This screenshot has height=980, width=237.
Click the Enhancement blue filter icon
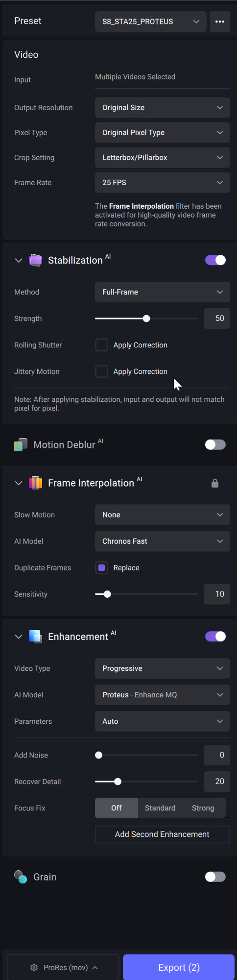coord(35,637)
